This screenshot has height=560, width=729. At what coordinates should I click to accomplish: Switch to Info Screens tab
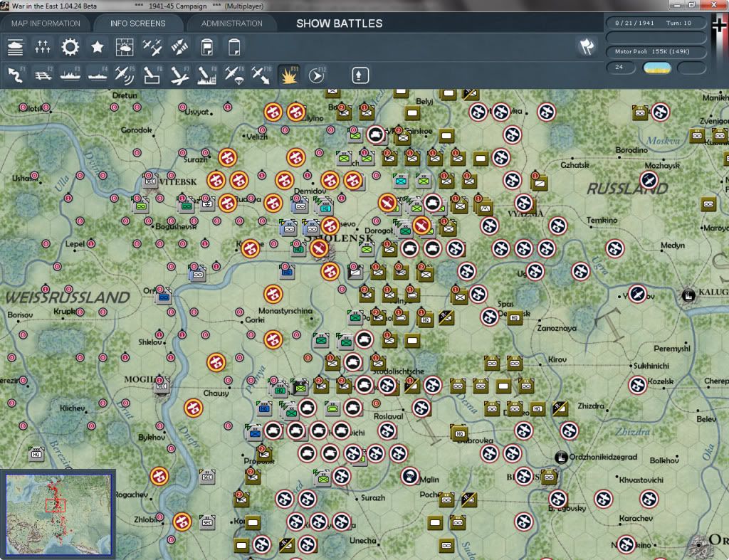coord(137,23)
